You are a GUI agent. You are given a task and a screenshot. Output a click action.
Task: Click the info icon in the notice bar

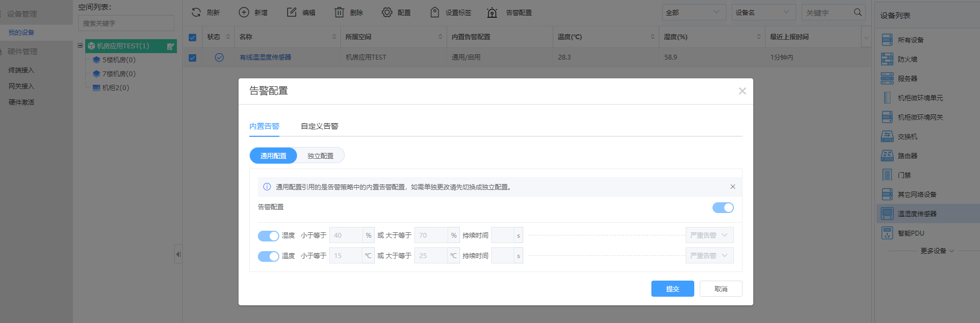267,187
